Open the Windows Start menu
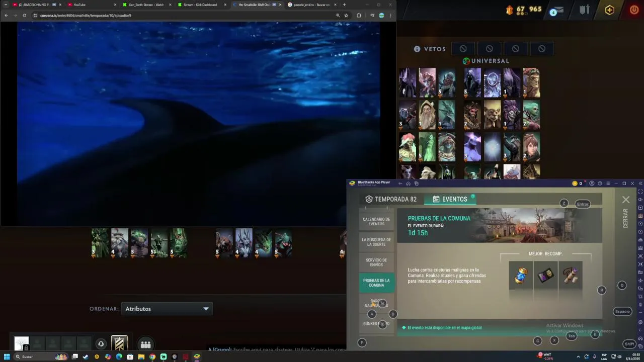Viewport: 644px width, 362px height. 7,356
